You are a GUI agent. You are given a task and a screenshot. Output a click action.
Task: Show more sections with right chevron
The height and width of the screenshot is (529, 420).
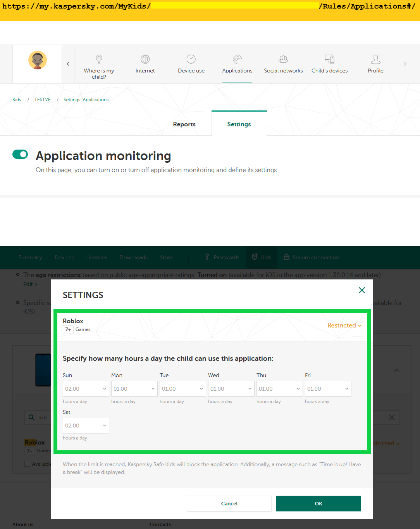(x=405, y=64)
